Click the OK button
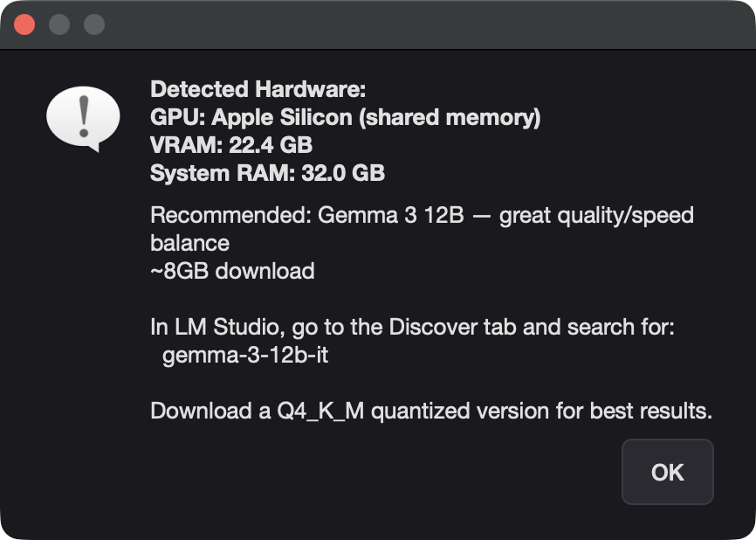Viewport: 756px width, 540px height. click(x=667, y=472)
